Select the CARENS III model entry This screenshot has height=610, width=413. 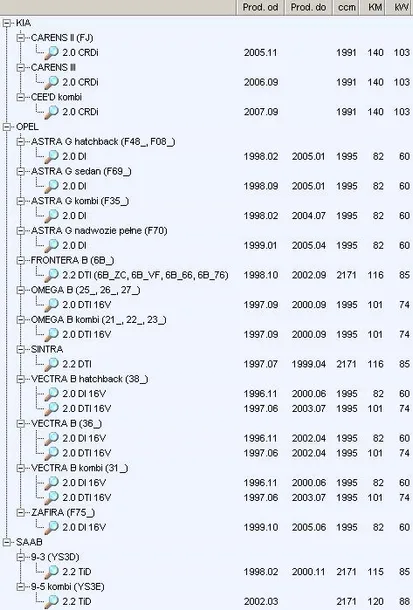pos(53,67)
